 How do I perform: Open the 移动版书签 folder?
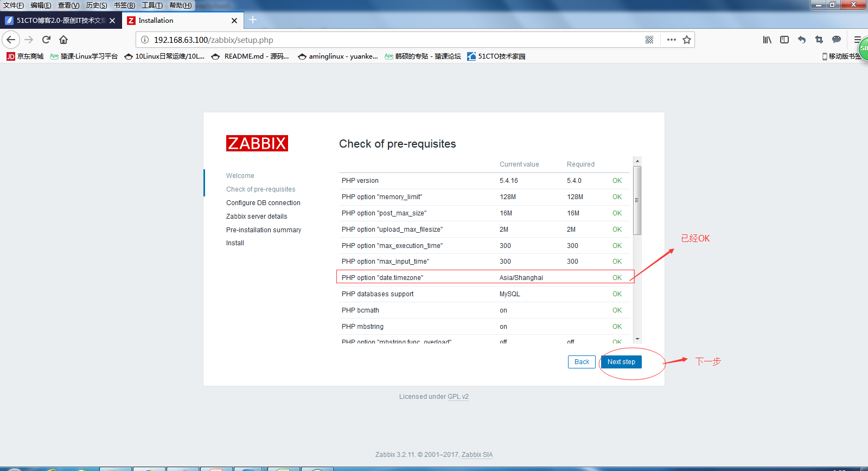pos(841,56)
